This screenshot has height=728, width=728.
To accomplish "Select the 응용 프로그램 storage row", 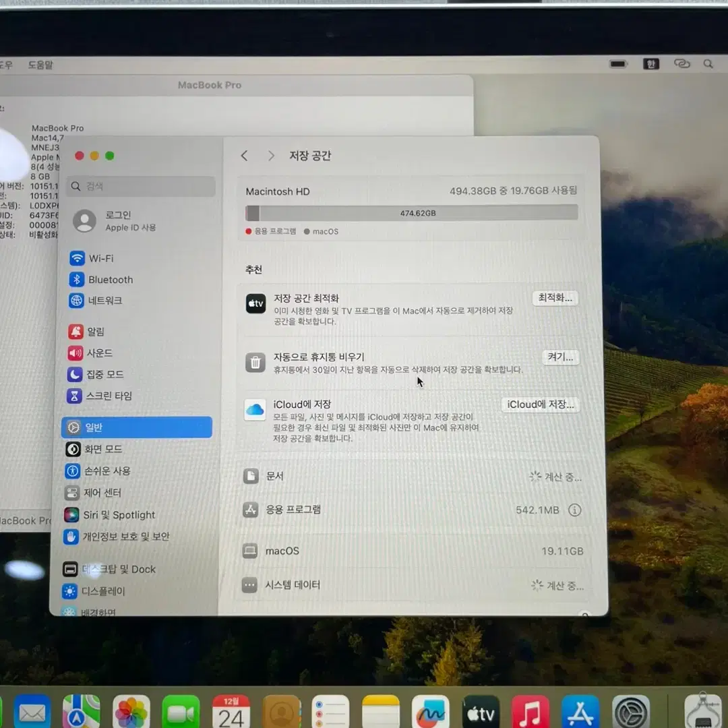I will 413,510.
